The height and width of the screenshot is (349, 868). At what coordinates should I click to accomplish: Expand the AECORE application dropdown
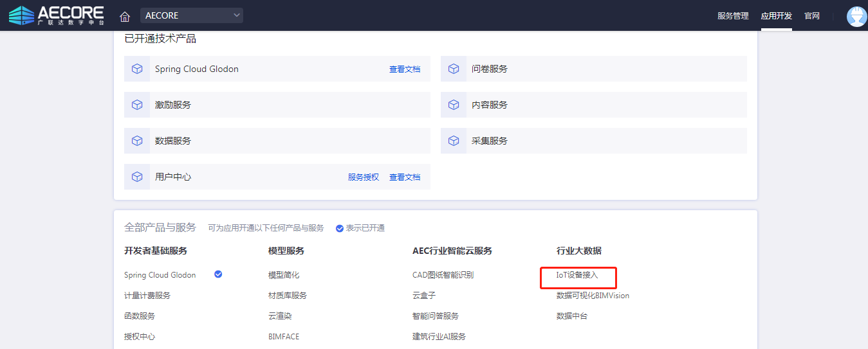pyautogui.click(x=192, y=15)
